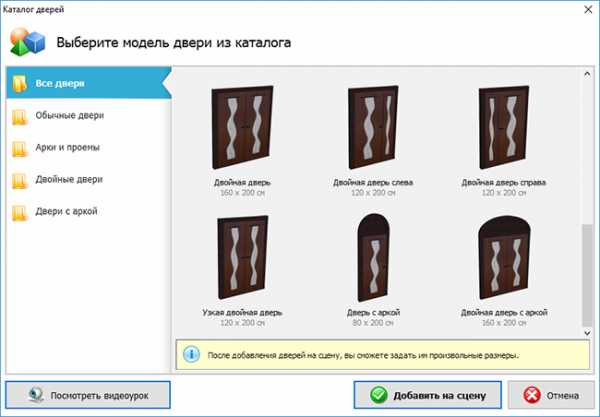Click the folder icon beside Арки и проемы
The height and width of the screenshot is (417, 600).
click(x=20, y=149)
